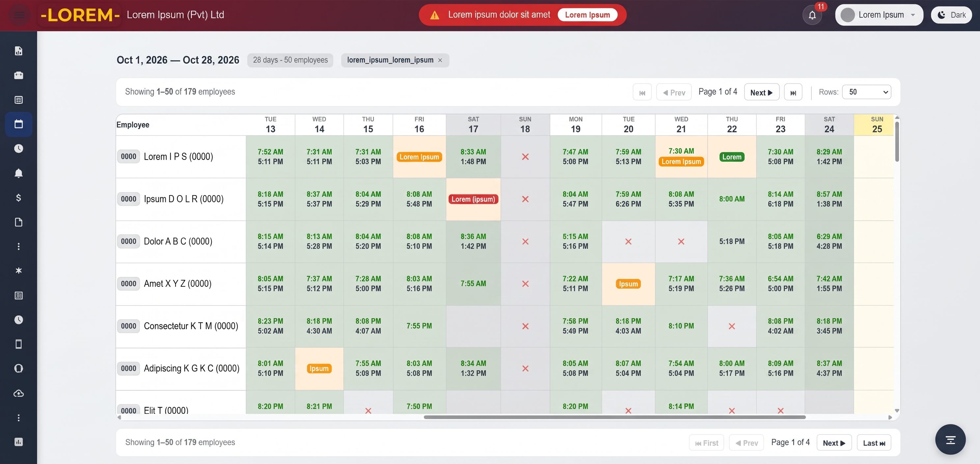Screen dimensions: 980x464
Task: Open the notifications bell with 11 badge
Action: (812, 15)
